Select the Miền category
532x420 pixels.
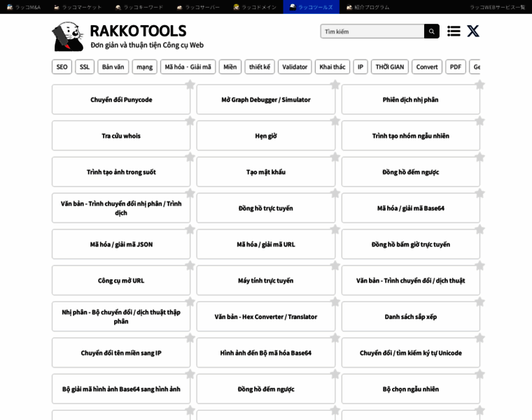230,66
